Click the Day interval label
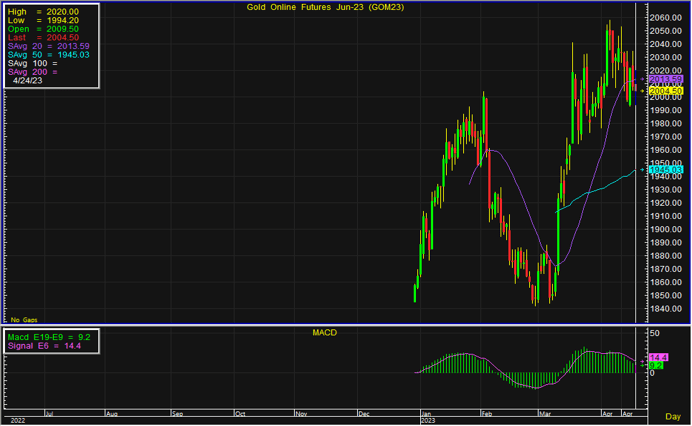The height and width of the screenshot is (426, 692). (x=673, y=416)
